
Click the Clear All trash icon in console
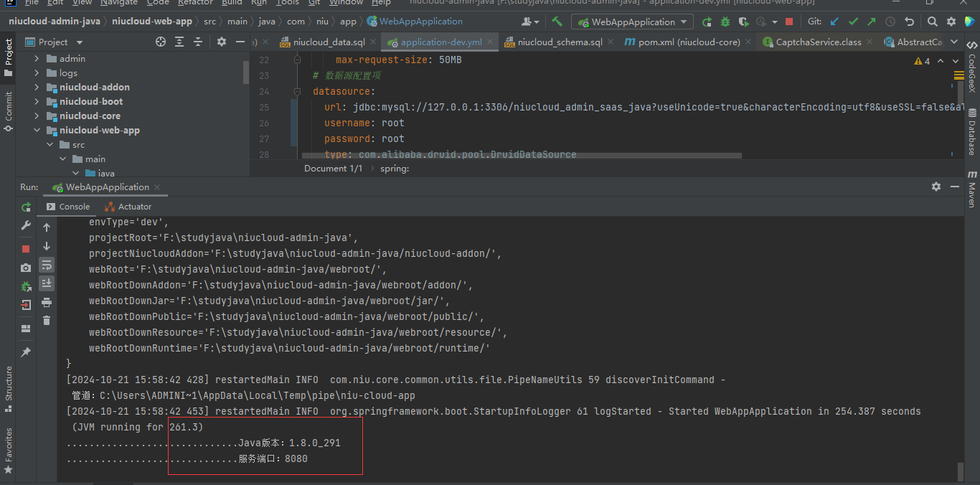pos(47,321)
